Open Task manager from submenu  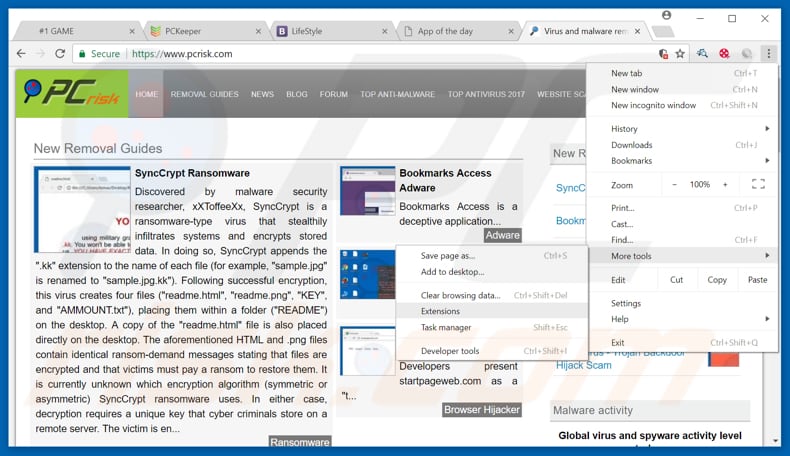[x=492, y=328]
